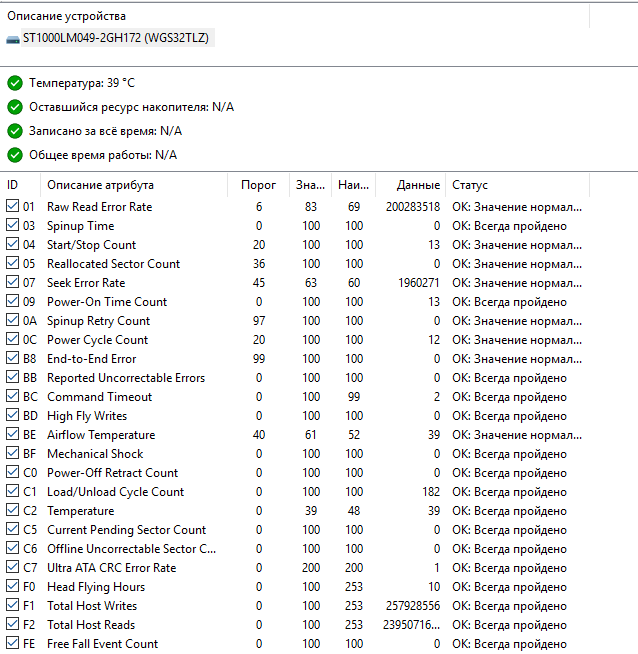The image size is (638, 654).
Task: Click raw data value 200283518
Action: point(413,207)
